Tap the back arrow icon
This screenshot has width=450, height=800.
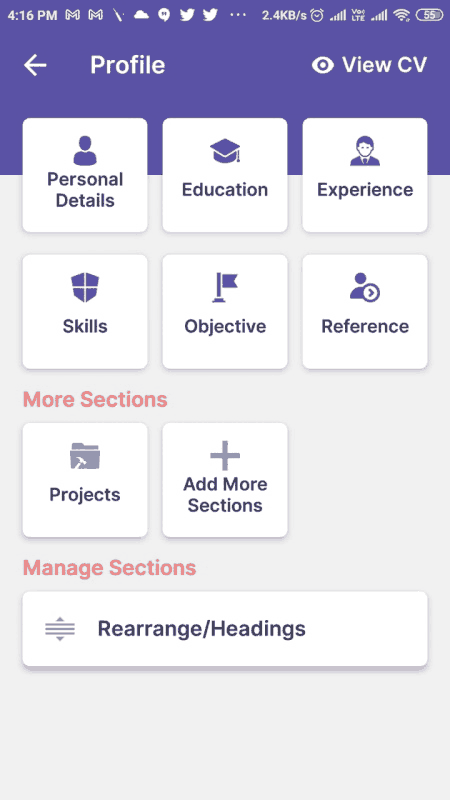(35, 65)
